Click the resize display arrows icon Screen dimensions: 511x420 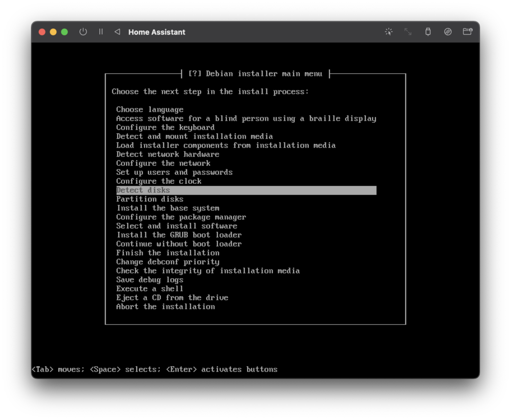(x=408, y=31)
